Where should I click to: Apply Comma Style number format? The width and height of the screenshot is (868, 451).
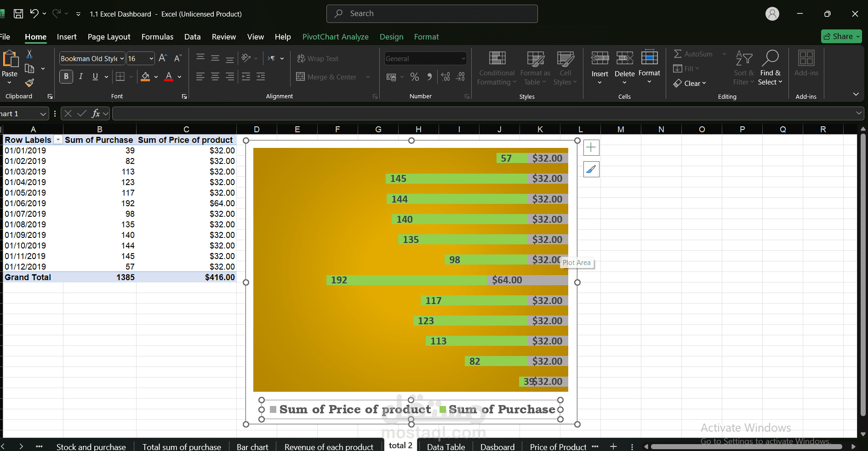(429, 77)
